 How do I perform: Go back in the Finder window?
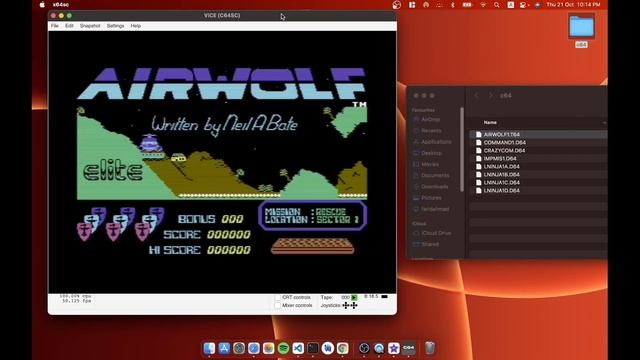(x=476, y=96)
